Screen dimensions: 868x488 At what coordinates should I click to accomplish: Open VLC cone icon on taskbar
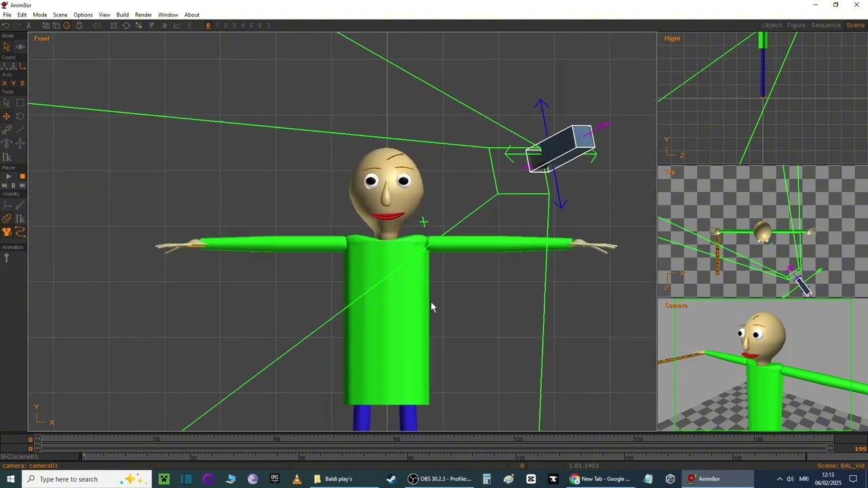pyautogui.click(x=296, y=479)
